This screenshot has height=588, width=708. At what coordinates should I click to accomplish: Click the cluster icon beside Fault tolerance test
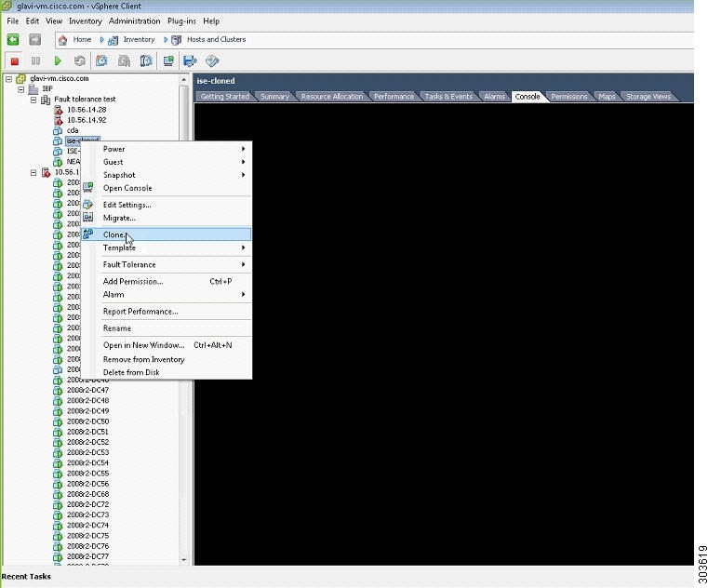pos(46,100)
